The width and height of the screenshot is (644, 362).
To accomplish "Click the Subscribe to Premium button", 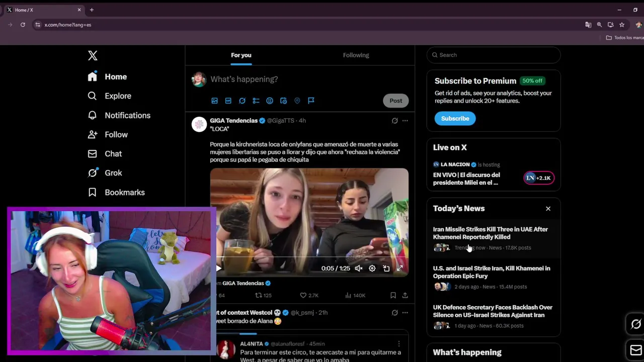I will point(455,119).
